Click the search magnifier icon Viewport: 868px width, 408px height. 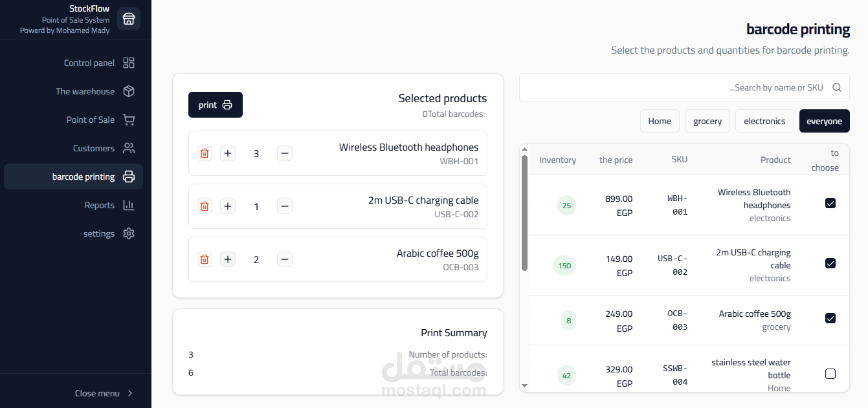pyautogui.click(x=837, y=87)
